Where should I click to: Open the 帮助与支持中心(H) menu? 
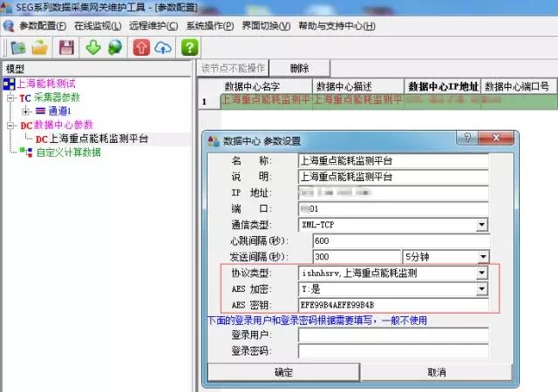[337, 26]
